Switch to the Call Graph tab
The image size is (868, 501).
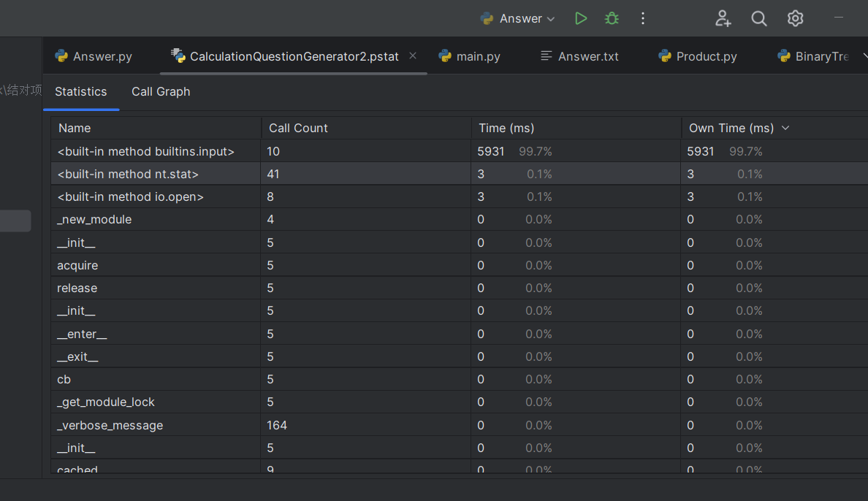tap(161, 91)
